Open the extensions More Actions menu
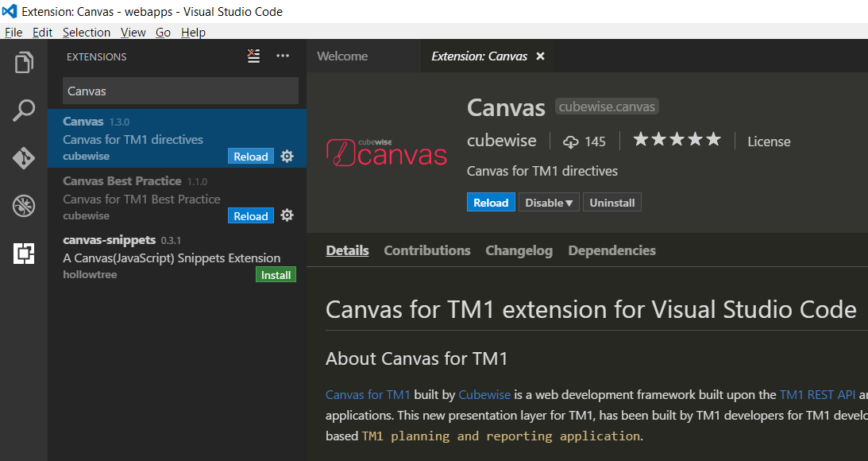The height and width of the screenshot is (461, 868). (283, 56)
